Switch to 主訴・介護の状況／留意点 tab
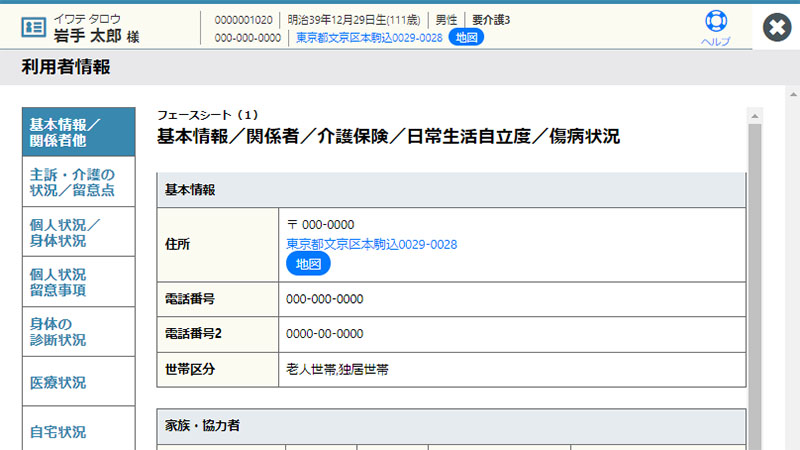This screenshot has height=450, width=800. click(79, 182)
